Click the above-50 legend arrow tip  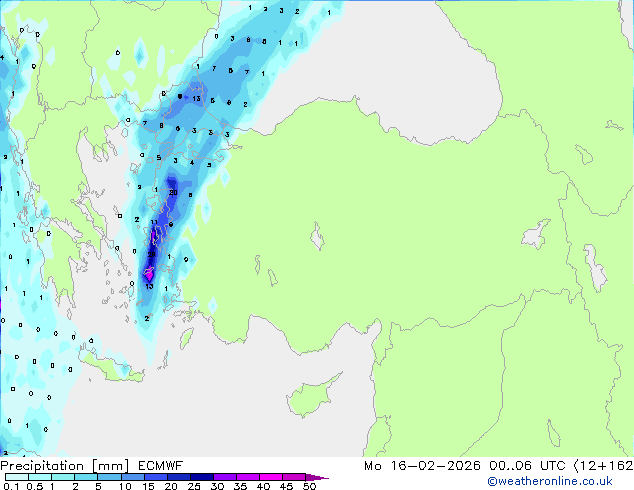(317, 477)
